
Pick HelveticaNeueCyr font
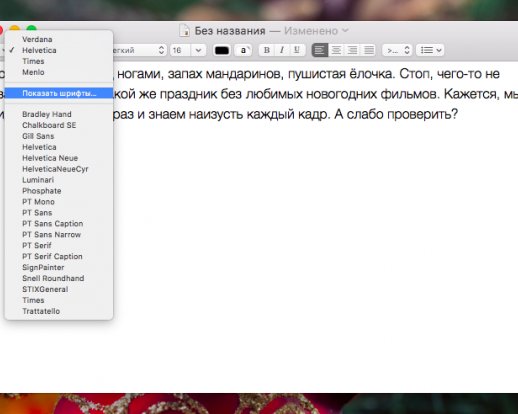[x=59, y=169]
